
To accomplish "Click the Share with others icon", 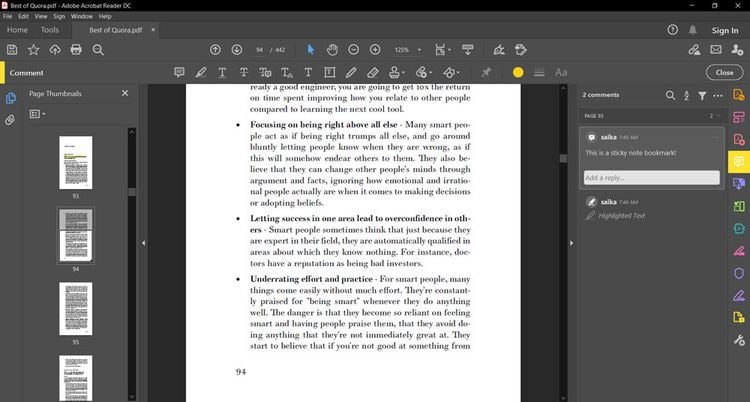I will tap(737, 50).
